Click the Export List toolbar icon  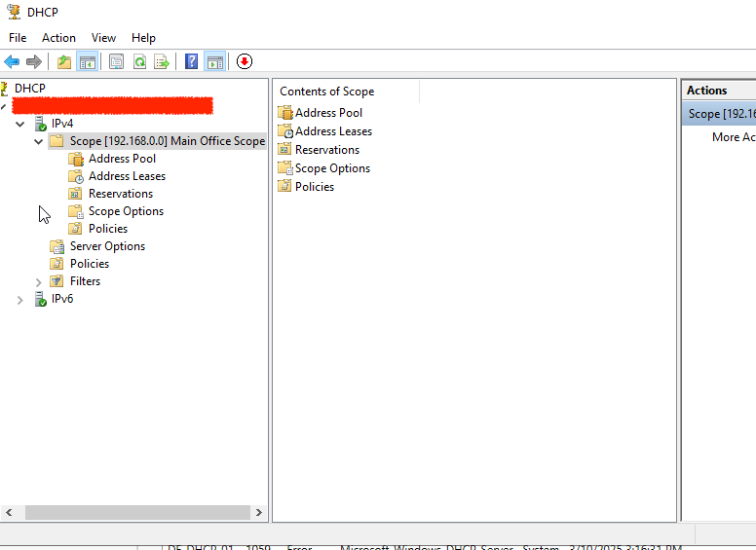coord(162,61)
